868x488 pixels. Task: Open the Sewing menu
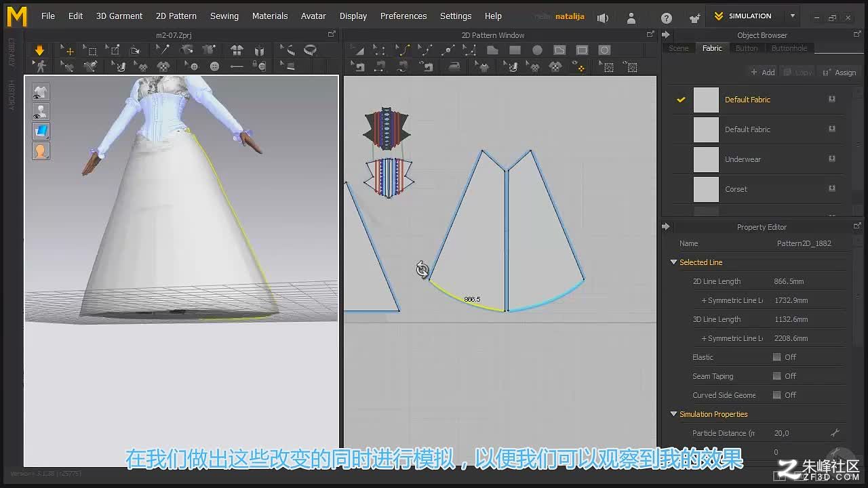[x=224, y=16]
